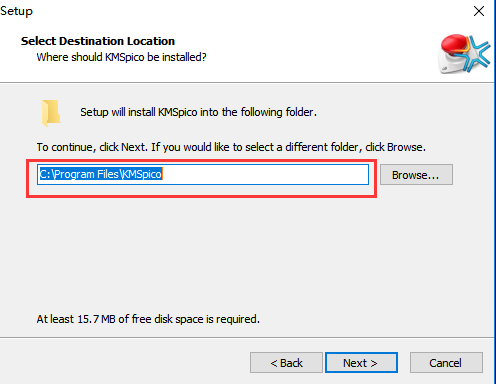Click the free disk space requirement text
The image size is (496, 384).
(x=148, y=319)
